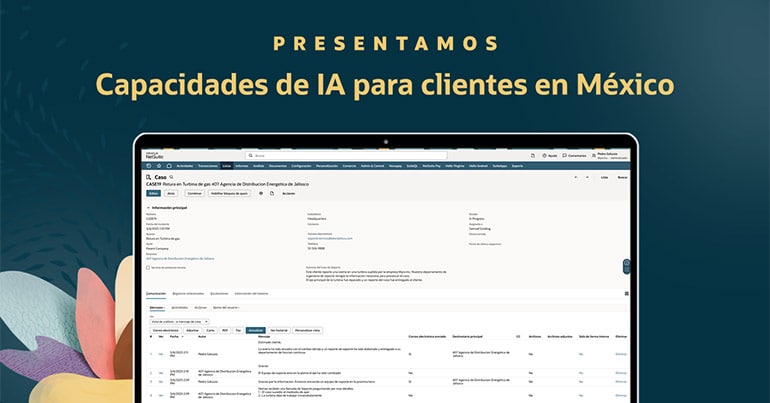Open the floating assistant widget on right edge
770x403 pixels.
tap(627, 267)
